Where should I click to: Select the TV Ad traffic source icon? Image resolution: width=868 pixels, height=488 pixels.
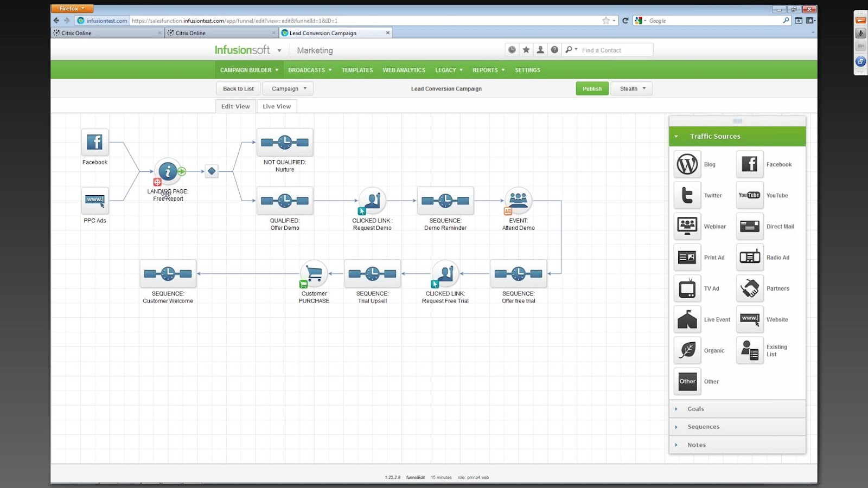[x=687, y=288]
